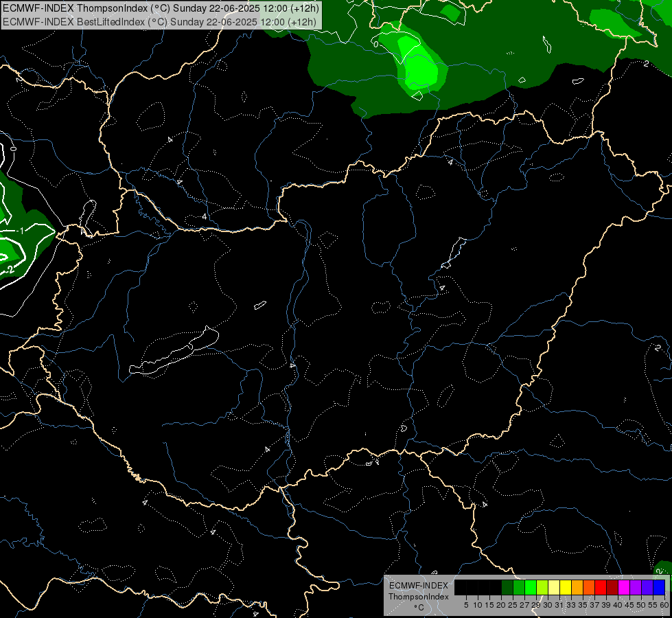Select the orange 33–35 legend swatch
672x618 pixels.
577,587
